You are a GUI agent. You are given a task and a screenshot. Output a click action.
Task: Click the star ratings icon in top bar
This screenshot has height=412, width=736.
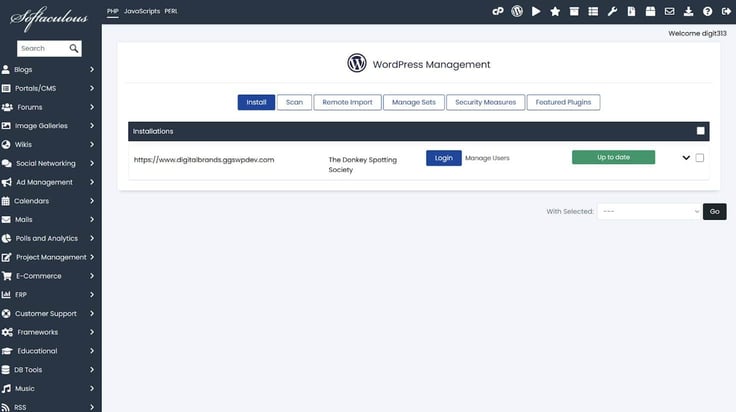(555, 11)
